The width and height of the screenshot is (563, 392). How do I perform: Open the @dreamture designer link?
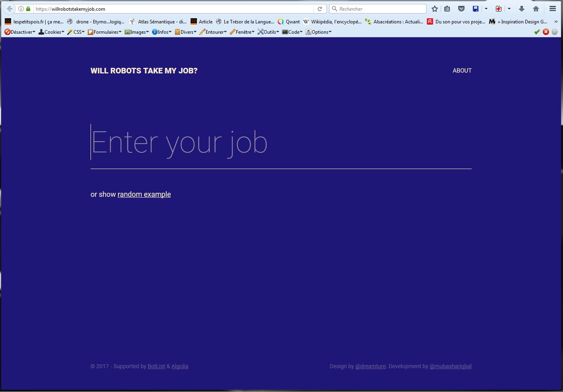[370, 366]
